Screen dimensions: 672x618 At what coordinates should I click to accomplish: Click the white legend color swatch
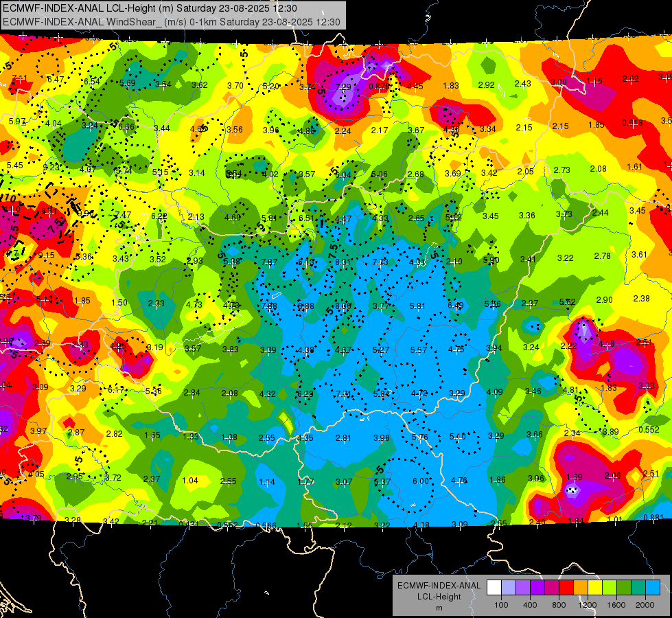pyautogui.click(x=494, y=588)
